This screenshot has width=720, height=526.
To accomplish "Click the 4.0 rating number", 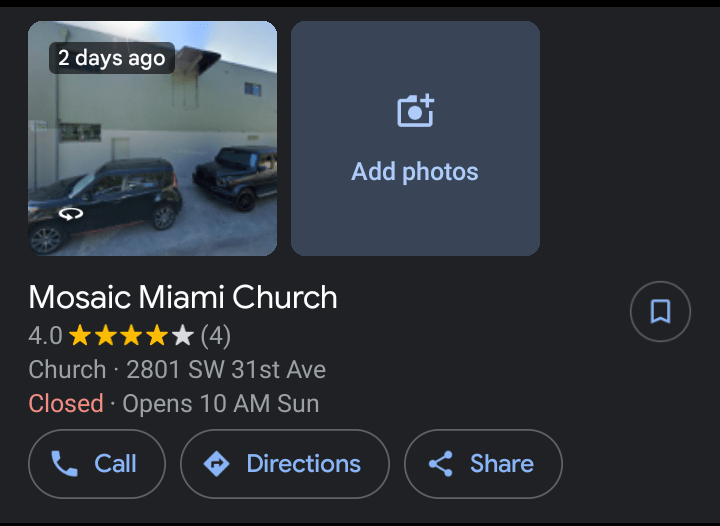I will coord(45,335).
